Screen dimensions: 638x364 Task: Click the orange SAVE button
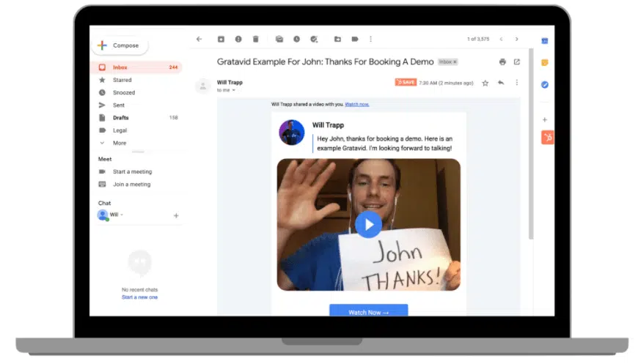point(406,83)
